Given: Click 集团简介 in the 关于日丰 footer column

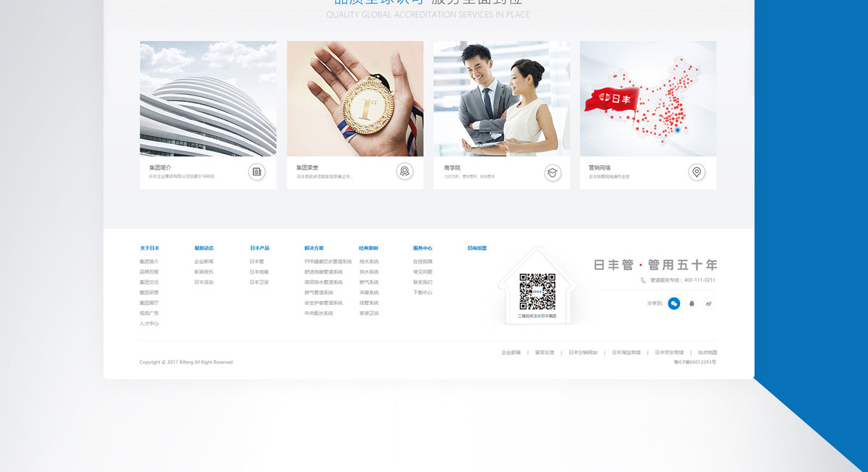Looking at the screenshot, I should pyautogui.click(x=149, y=261).
